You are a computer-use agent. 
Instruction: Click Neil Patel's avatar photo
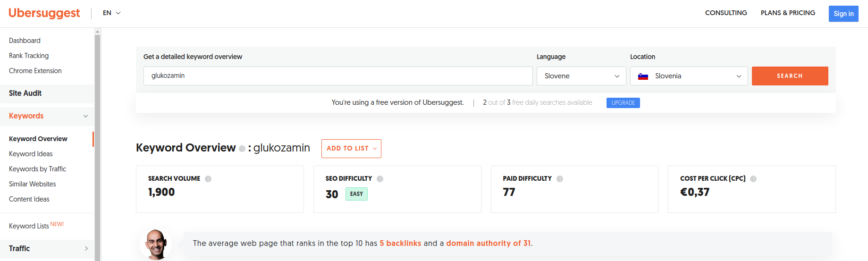point(156,244)
